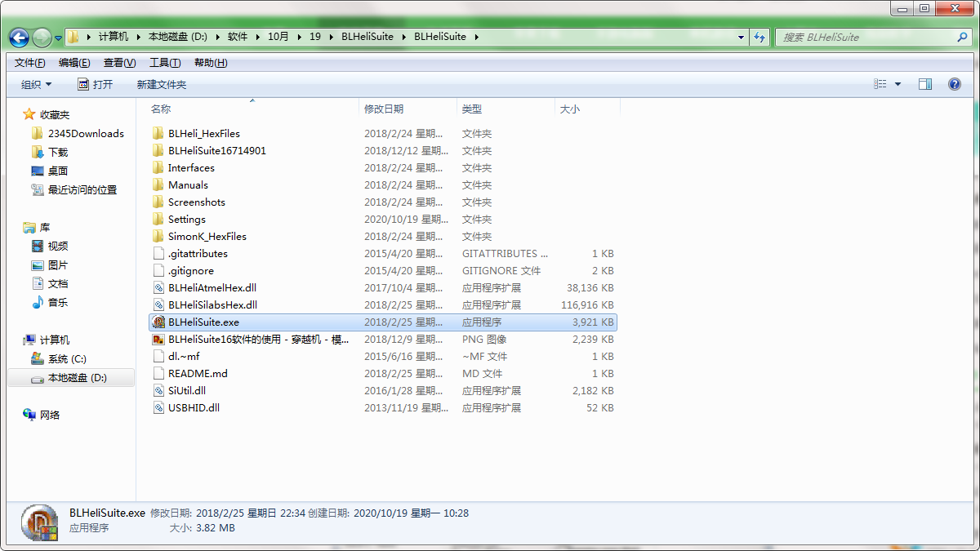The height and width of the screenshot is (551, 980).
Task: Select 系统 (C:) drive in navigation pane
Action: coord(67,358)
